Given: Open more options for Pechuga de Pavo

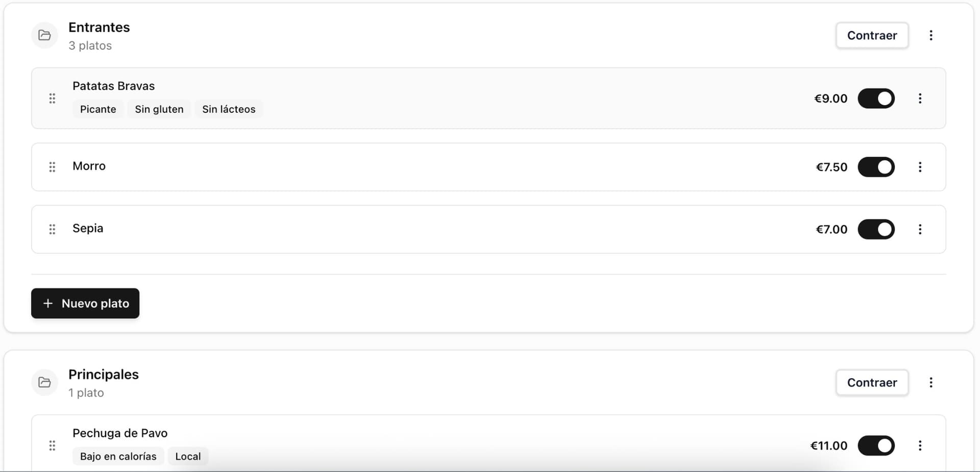Looking at the screenshot, I should (x=920, y=445).
